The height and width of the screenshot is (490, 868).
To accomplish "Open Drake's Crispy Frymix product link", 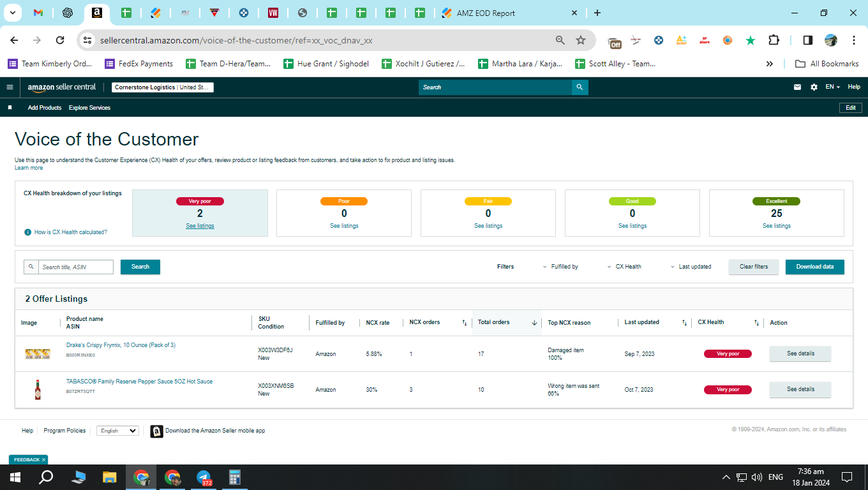I will click(121, 345).
